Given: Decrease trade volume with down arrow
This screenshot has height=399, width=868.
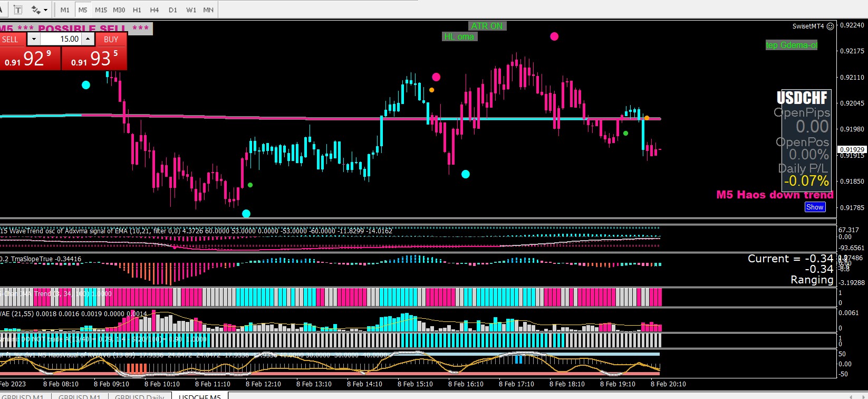Looking at the screenshot, I should pos(34,39).
